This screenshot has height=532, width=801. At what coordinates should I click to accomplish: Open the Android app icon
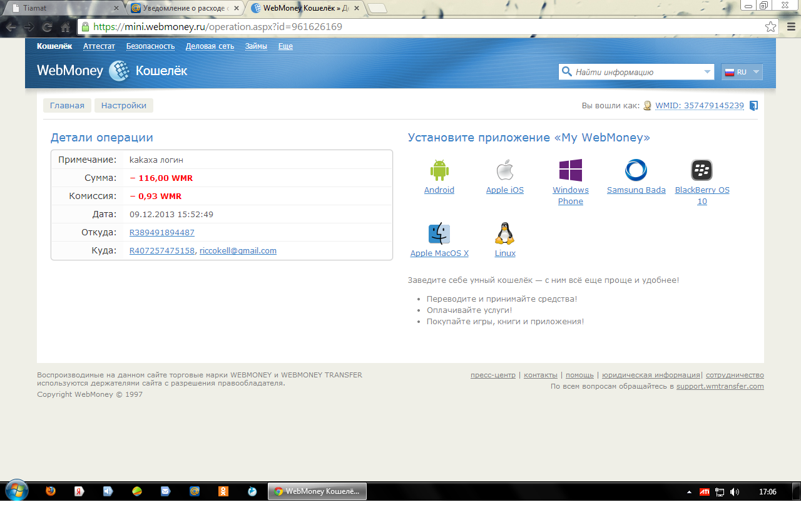(439, 170)
